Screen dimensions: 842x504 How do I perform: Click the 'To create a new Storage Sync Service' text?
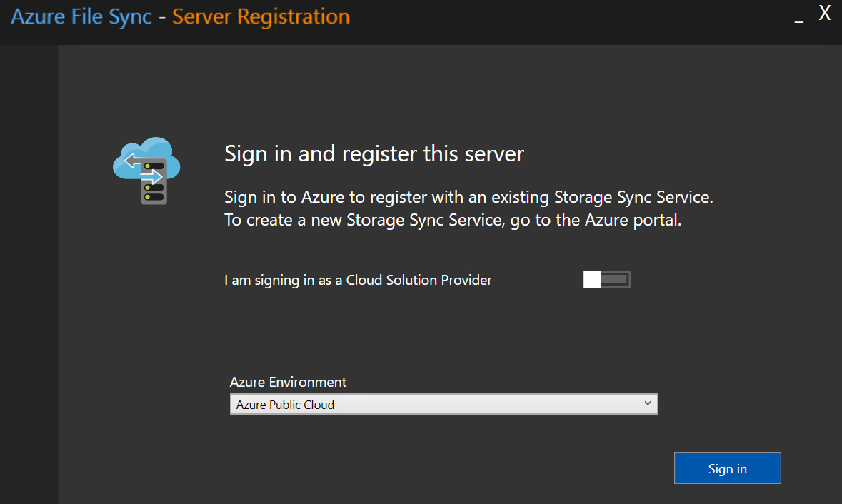(x=365, y=220)
